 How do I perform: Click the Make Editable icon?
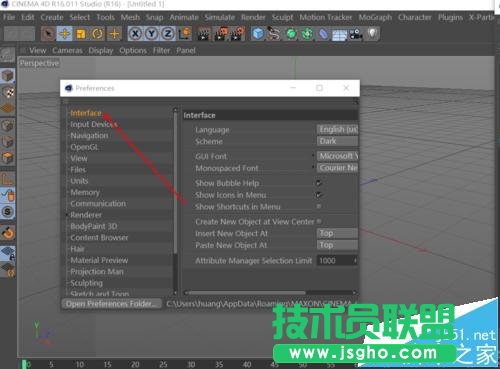point(7,55)
